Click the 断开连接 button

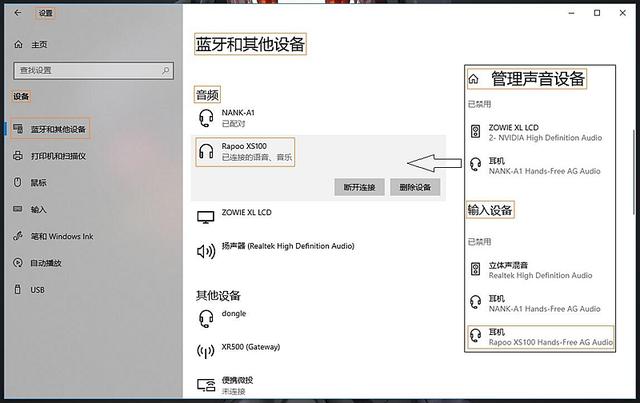(359, 187)
